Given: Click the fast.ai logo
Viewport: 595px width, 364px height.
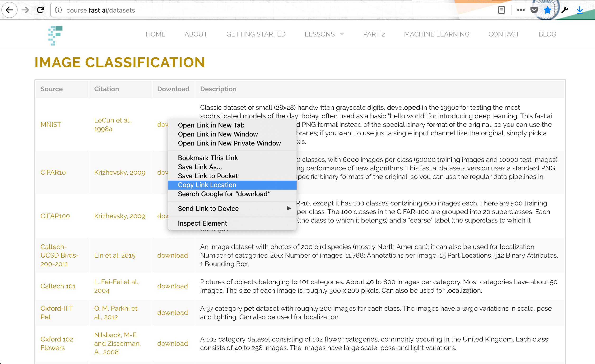Looking at the screenshot, I should [55, 35].
